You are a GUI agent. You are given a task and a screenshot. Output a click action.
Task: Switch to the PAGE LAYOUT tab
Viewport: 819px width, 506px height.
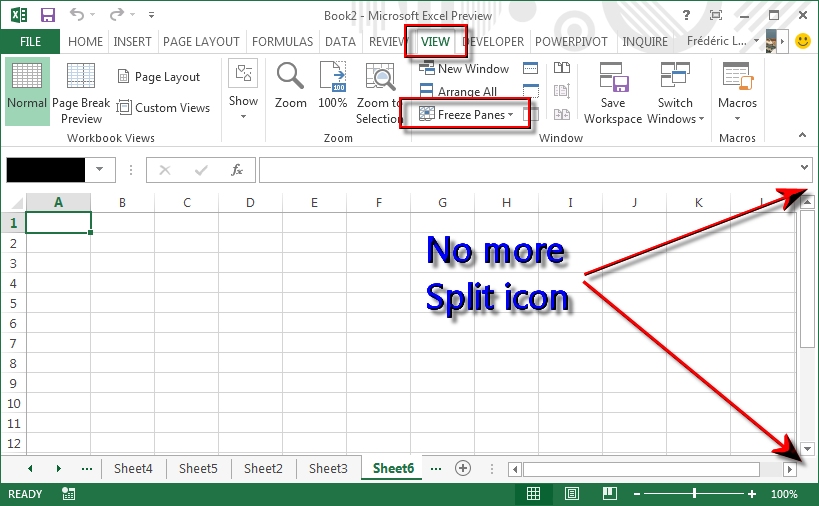pyautogui.click(x=201, y=42)
